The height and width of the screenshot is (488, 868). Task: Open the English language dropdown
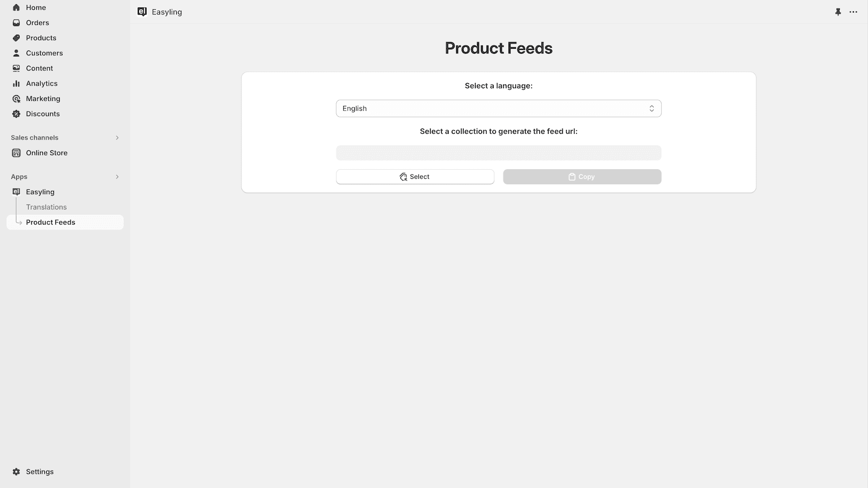click(499, 108)
